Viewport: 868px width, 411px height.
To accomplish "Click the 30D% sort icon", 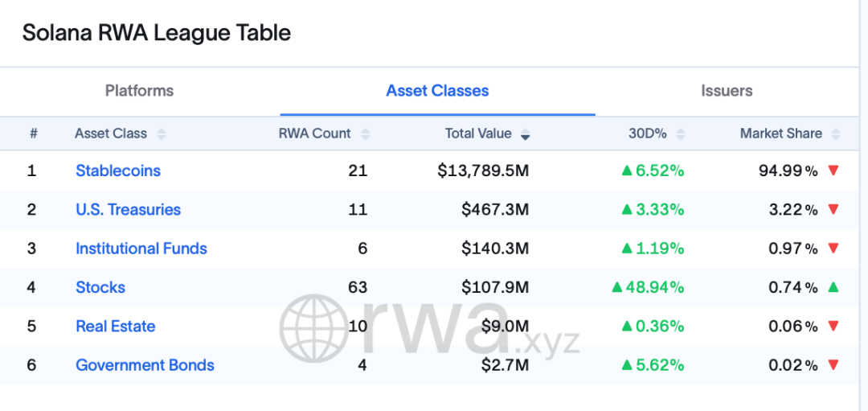I will click(x=682, y=134).
